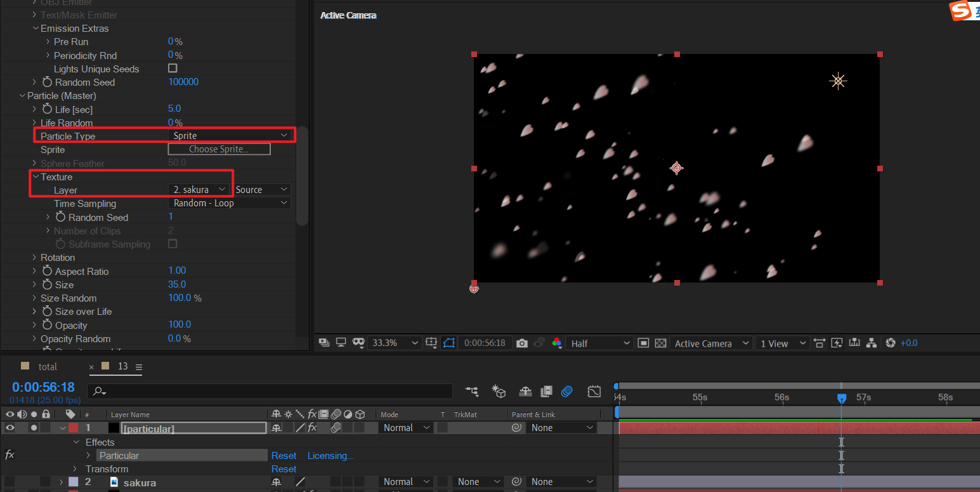Screen dimensions: 980x492
Task: Collapse the Particle (Master) group
Action: [x=23, y=96]
